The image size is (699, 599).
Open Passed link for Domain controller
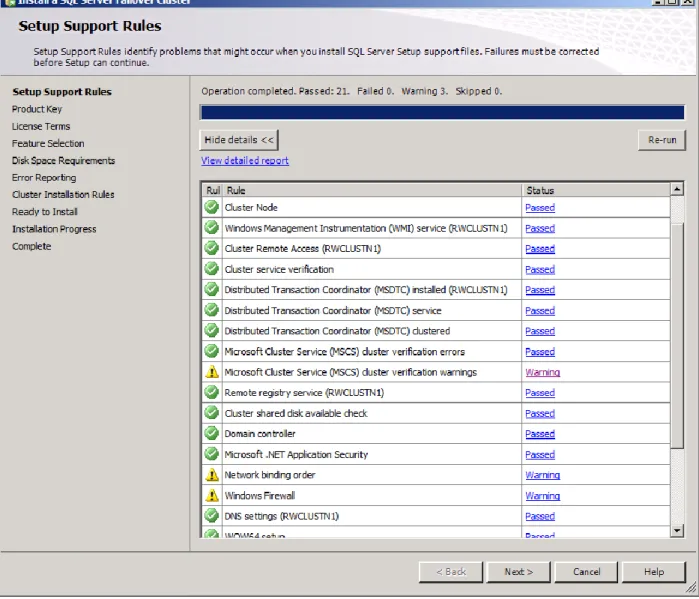(540, 434)
